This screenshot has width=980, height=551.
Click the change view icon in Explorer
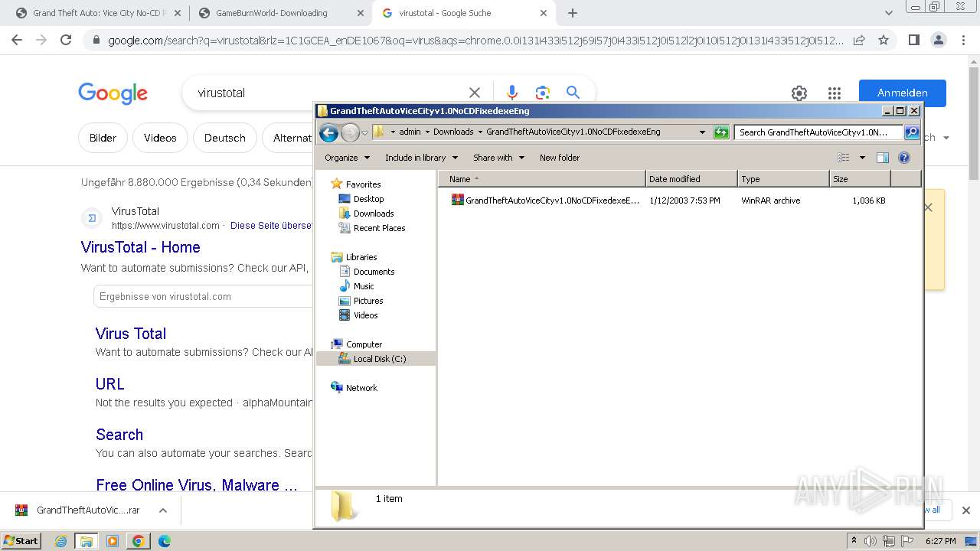coord(844,158)
